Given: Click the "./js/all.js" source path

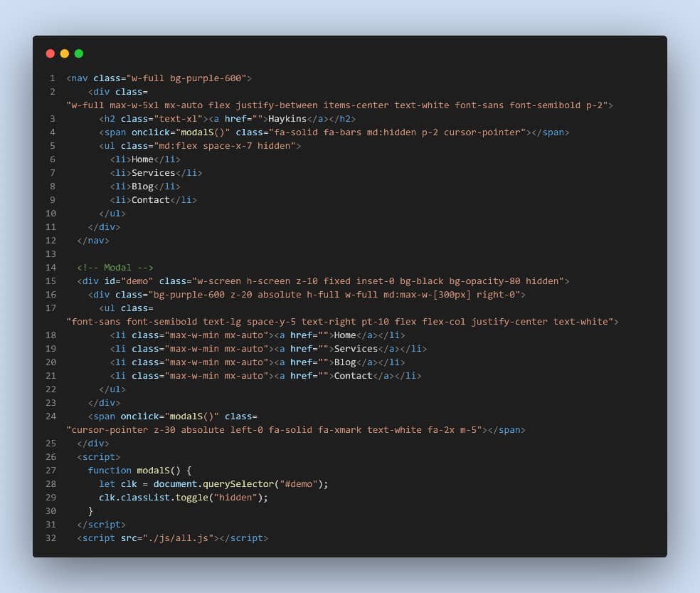Looking at the screenshot, I should (178, 538).
